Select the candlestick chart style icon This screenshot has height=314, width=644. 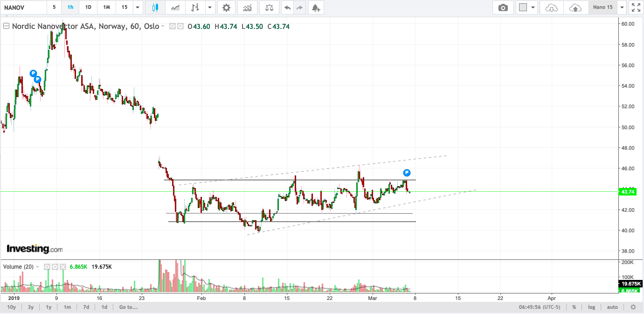coord(155,7)
